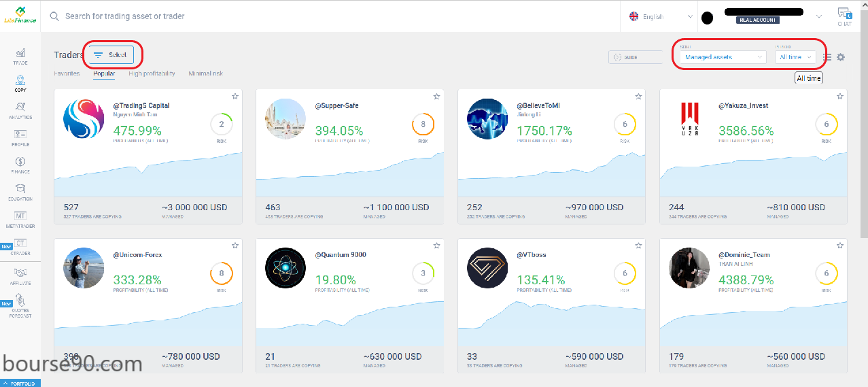868x387 pixels.
Task: Star @Yakuza_Invest as a favorite
Action: (840, 97)
